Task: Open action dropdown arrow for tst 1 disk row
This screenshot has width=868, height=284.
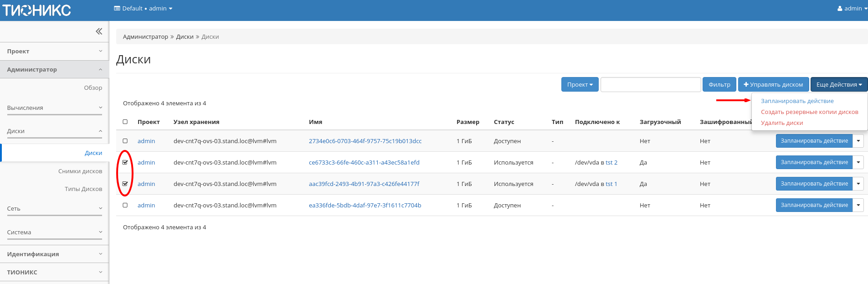Action: click(x=858, y=184)
